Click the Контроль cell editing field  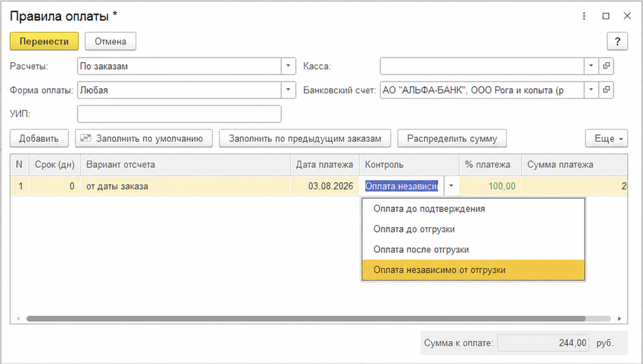[x=402, y=186]
